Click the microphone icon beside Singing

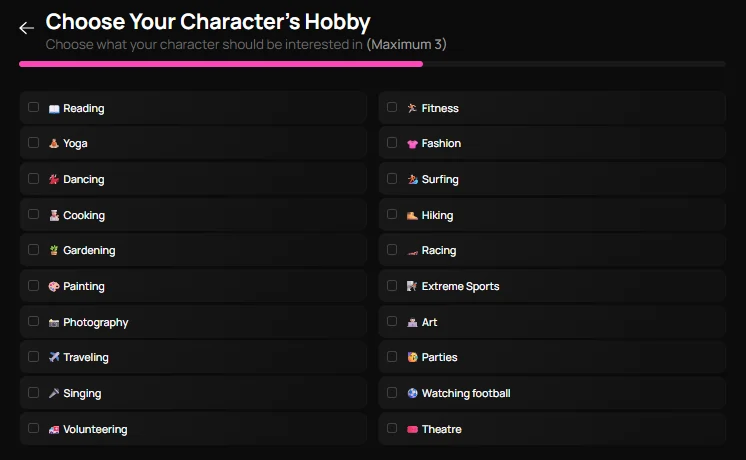pyautogui.click(x=54, y=394)
